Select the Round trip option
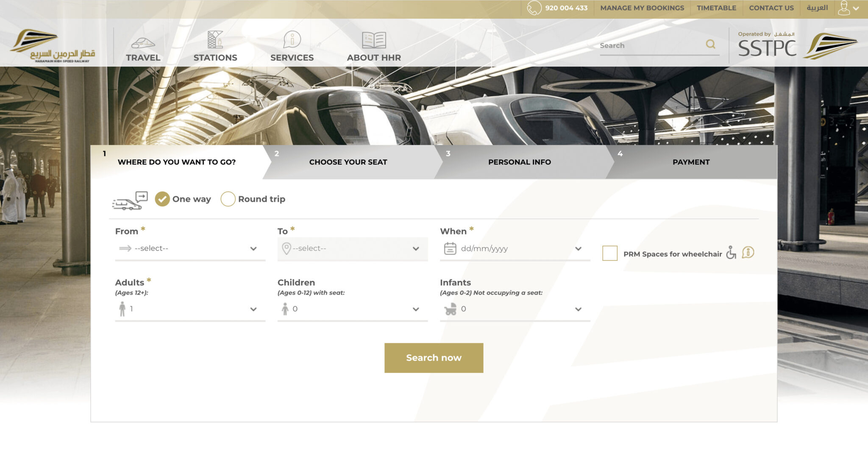This screenshot has width=868, height=476. click(x=228, y=199)
